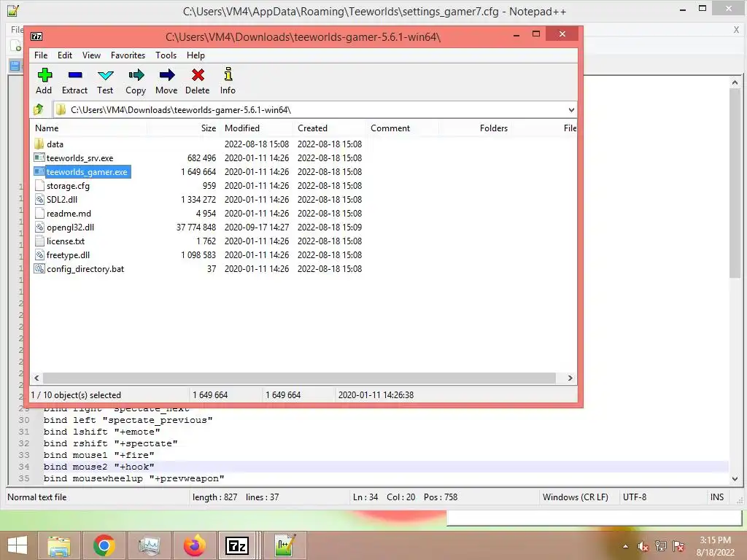The image size is (747, 560).
Task: Click the size value 37 774 848
Action: pyautogui.click(x=196, y=227)
